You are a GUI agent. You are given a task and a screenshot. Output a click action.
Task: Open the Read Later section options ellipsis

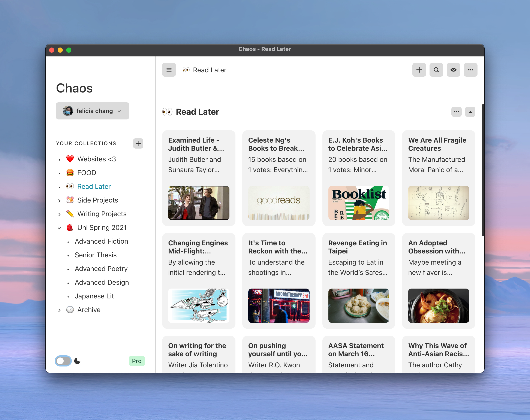tap(456, 112)
